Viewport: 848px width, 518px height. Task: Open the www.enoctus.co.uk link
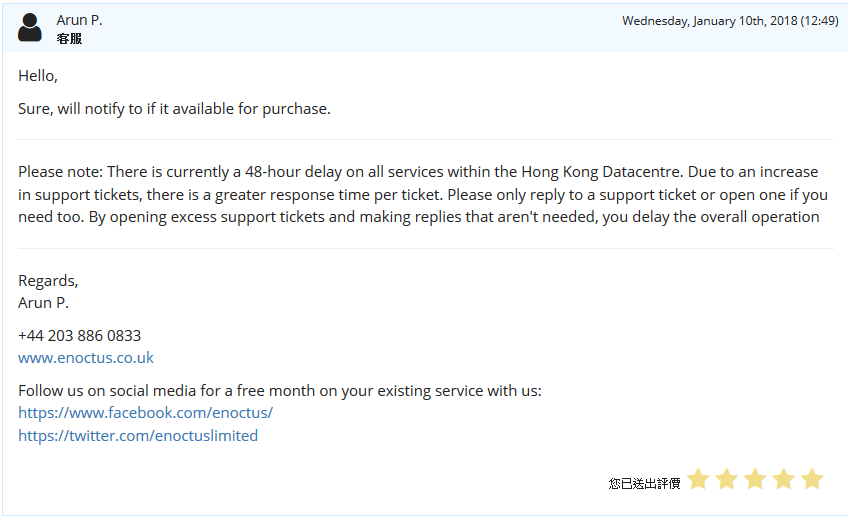86,358
